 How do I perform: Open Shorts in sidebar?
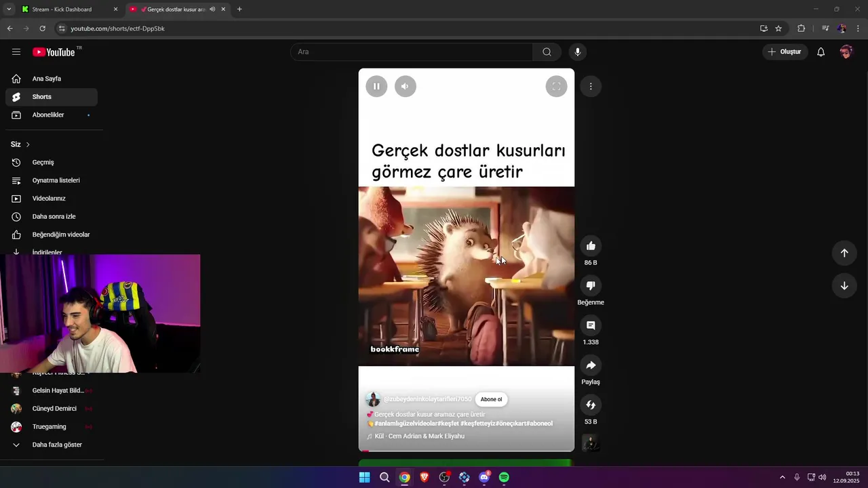(x=52, y=97)
